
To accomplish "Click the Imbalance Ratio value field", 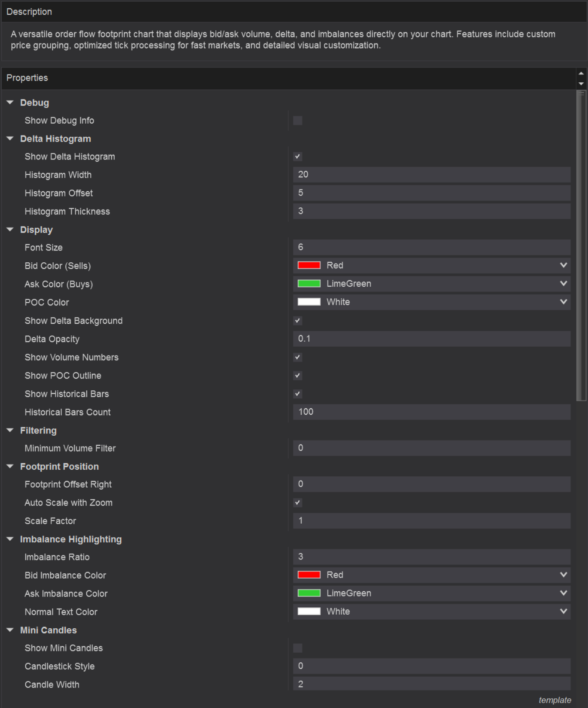I will pyautogui.click(x=432, y=557).
